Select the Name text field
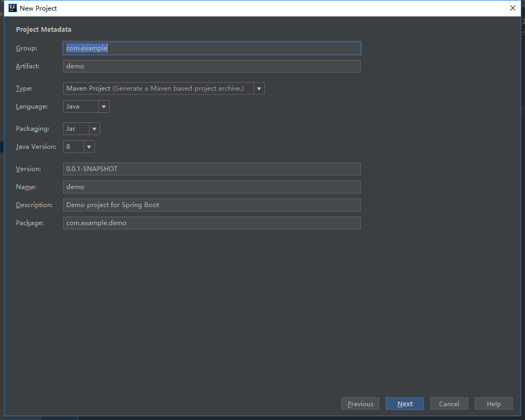 211,187
